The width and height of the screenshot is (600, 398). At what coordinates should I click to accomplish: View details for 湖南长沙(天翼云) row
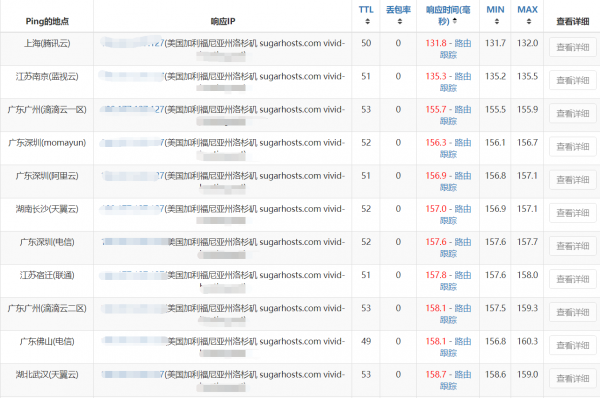tap(572, 213)
